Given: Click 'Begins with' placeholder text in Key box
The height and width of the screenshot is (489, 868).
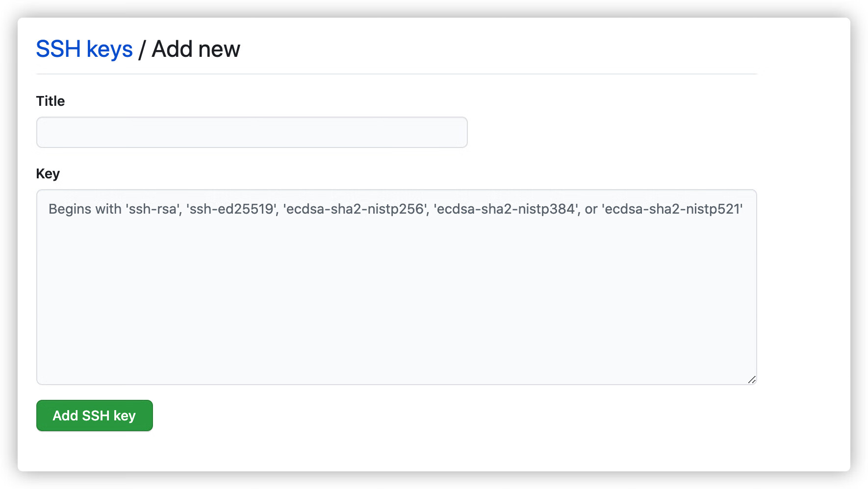Looking at the screenshot, I should click(85, 209).
